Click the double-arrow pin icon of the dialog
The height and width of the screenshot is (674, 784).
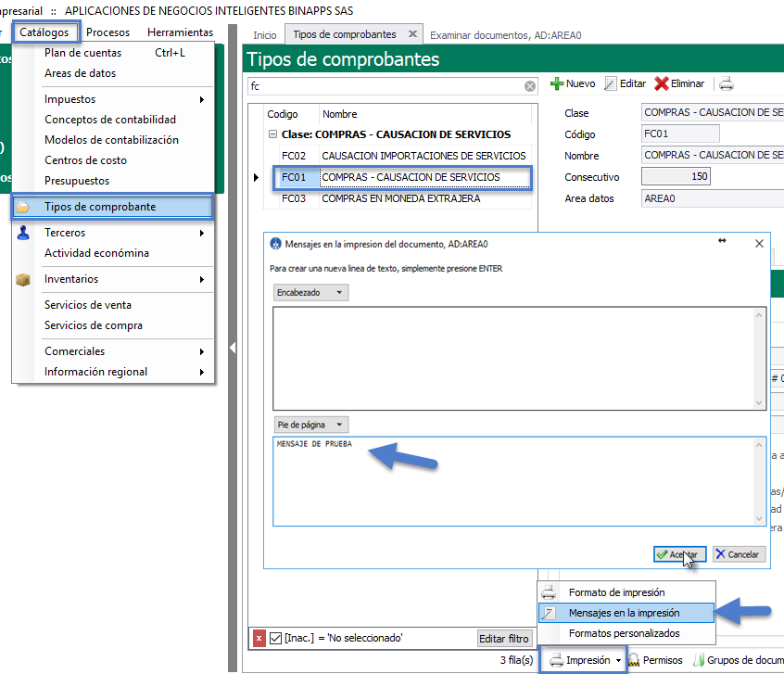[722, 241]
